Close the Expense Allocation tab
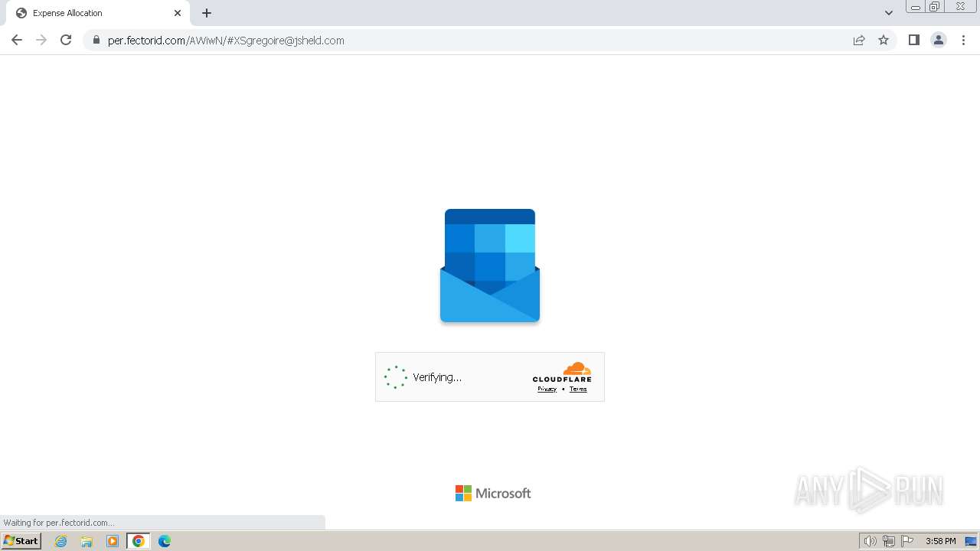 pyautogui.click(x=178, y=13)
